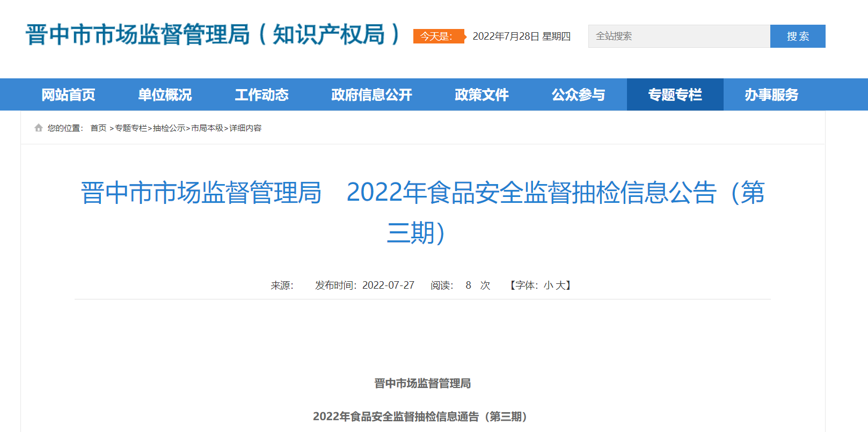Set font size to 大
The height and width of the screenshot is (432, 868).
click(560, 285)
